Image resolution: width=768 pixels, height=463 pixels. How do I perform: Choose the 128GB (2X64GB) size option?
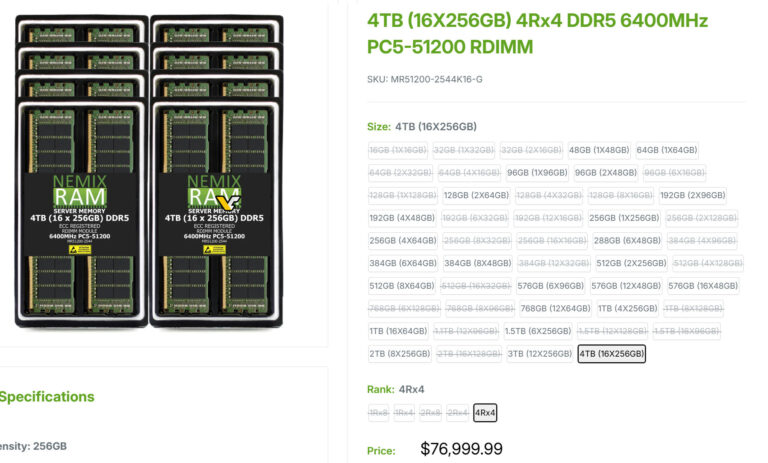click(476, 195)
